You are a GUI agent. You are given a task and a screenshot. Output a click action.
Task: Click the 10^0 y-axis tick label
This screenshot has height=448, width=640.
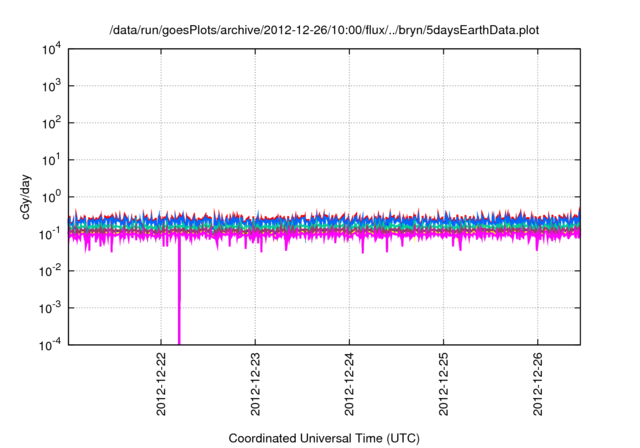51,197
